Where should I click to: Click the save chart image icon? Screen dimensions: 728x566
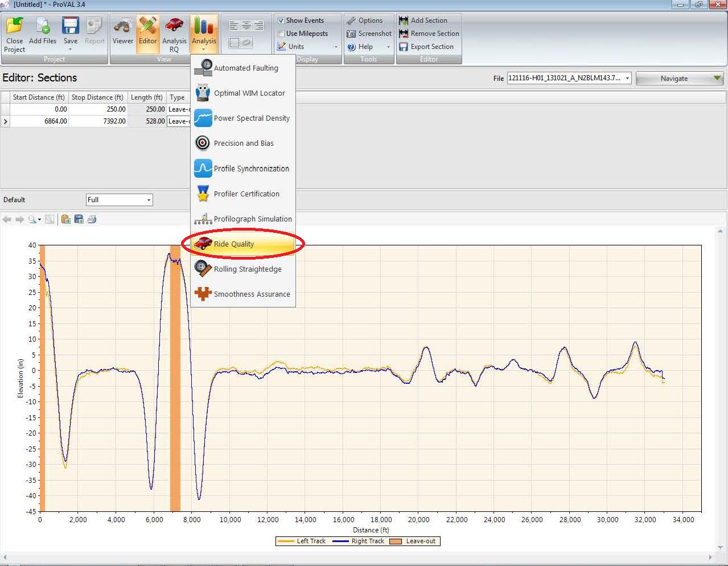79,219
